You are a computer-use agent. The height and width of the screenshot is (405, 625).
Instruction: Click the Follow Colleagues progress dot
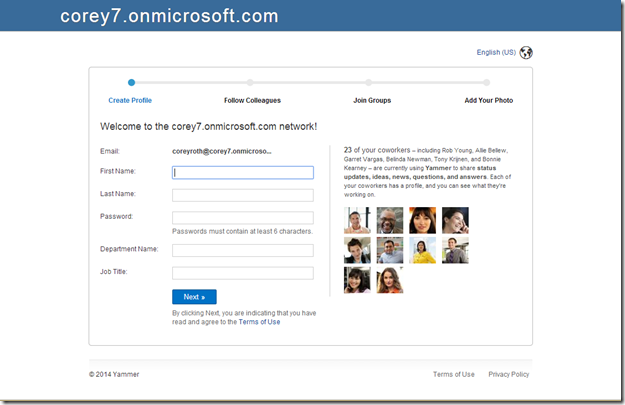pos(250,83)
